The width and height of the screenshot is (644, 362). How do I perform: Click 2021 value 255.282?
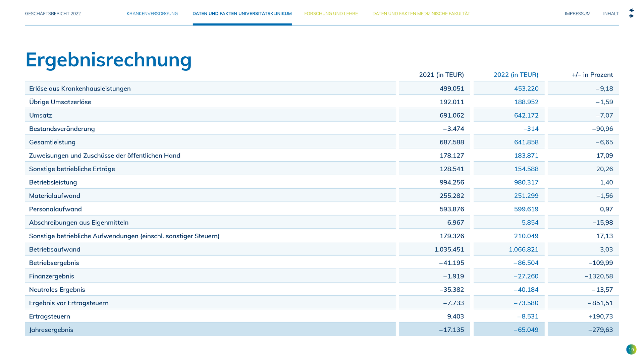[452, 196]
